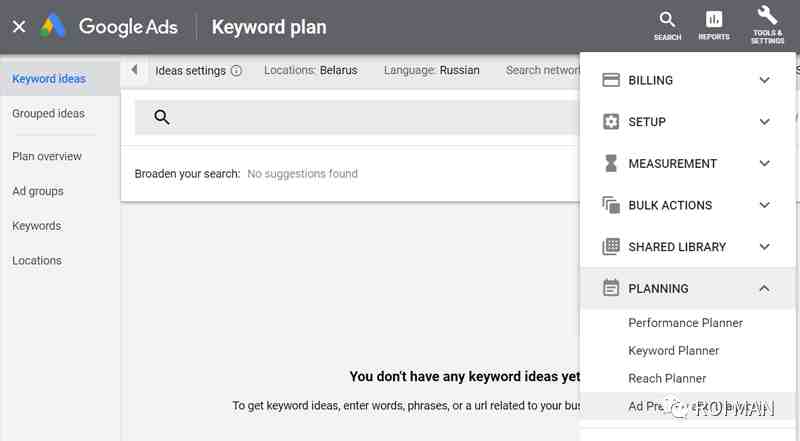Click the Ideas settings info icon

coord(236,70)
